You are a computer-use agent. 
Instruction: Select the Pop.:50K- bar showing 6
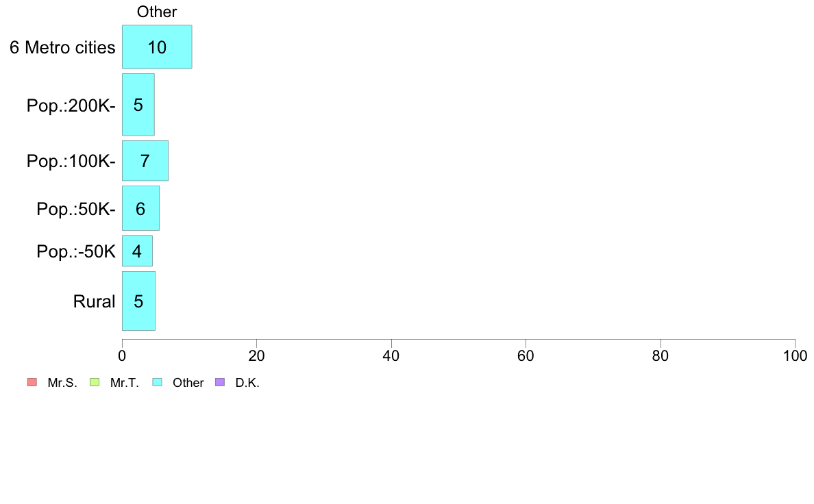coord(140,208)
